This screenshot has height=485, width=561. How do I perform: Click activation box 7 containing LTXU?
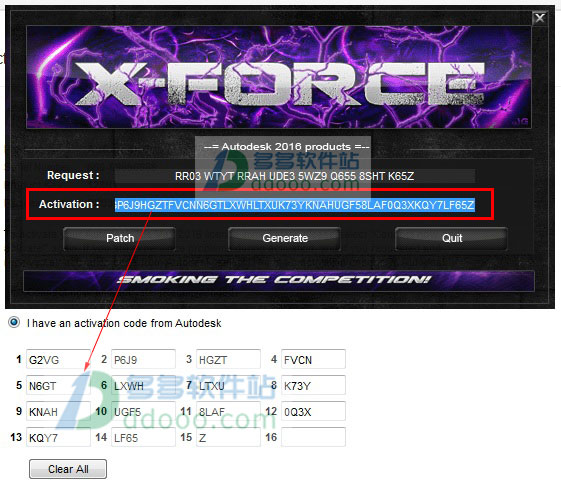[228, 385]
